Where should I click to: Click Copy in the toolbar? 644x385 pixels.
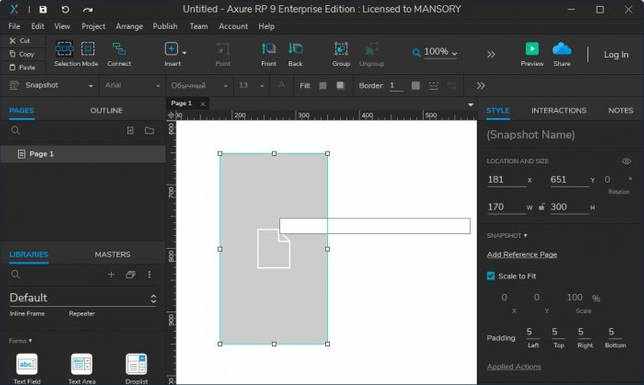(22, 54)
